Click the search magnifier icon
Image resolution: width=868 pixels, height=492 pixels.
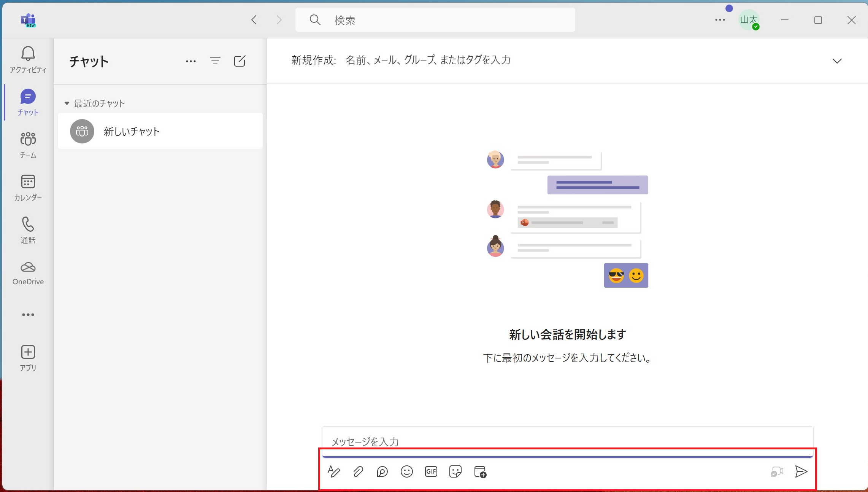pos(315,20)
